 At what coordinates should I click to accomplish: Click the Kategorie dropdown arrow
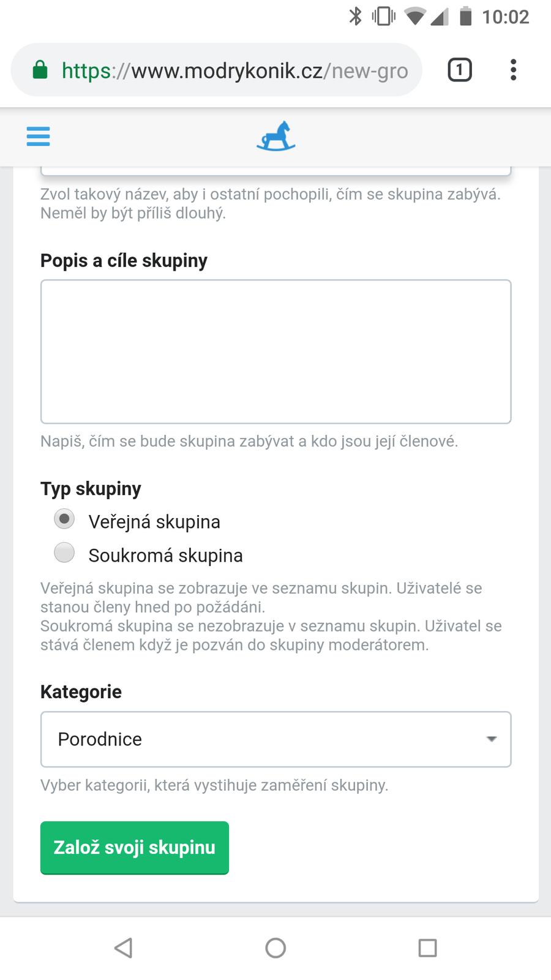[x=491, y=739]
